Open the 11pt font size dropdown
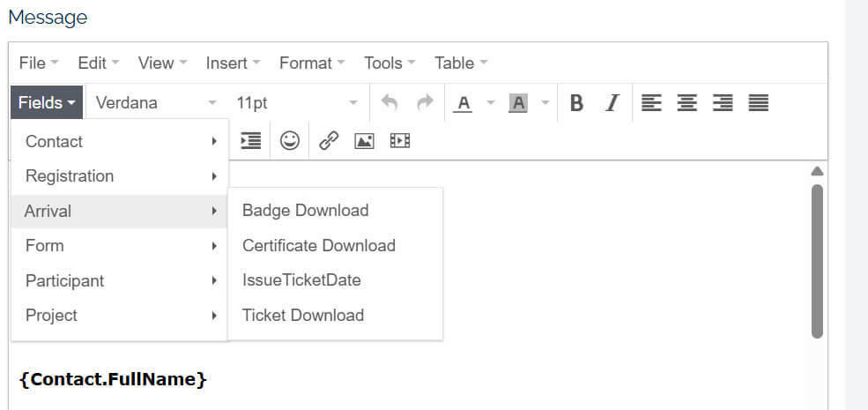Image resolution: width=868 pixels, height=410 pixels. point(297,103)
